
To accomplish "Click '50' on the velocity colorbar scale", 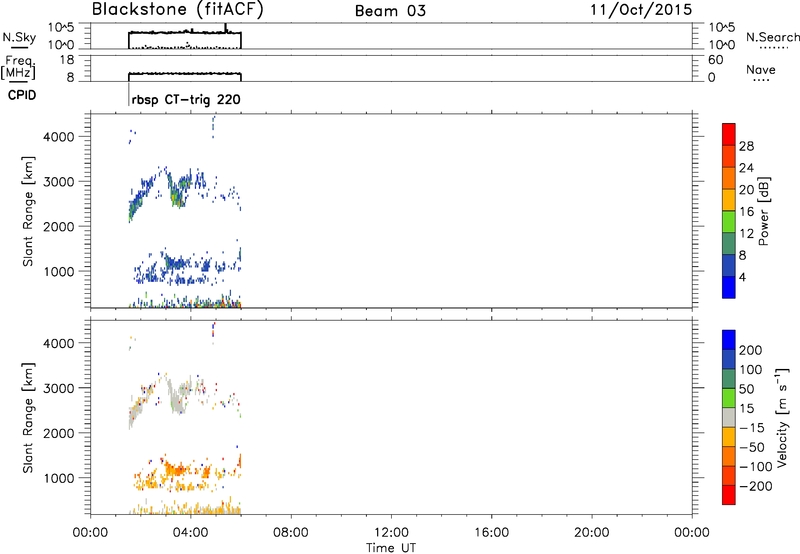I will [746, 389].
